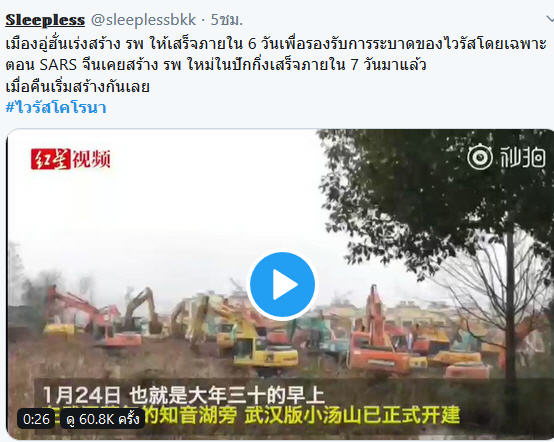Click the circular 秒拍 camera watermark icon
The width and height of the screenshot is (554, 442).
click(479, 157)
